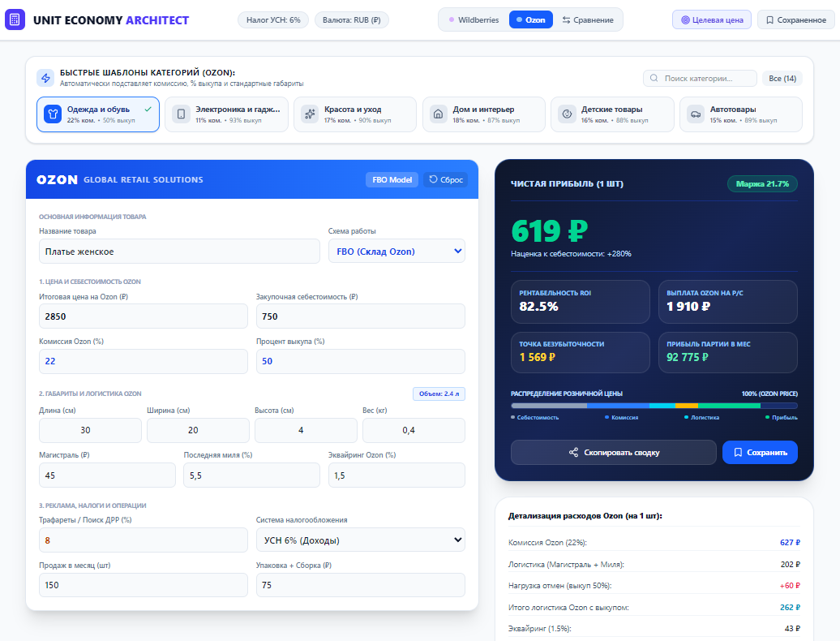Click the baby face icon on Детские товары
The width and height of the screenshot is (840, 641).
point(567,114)
